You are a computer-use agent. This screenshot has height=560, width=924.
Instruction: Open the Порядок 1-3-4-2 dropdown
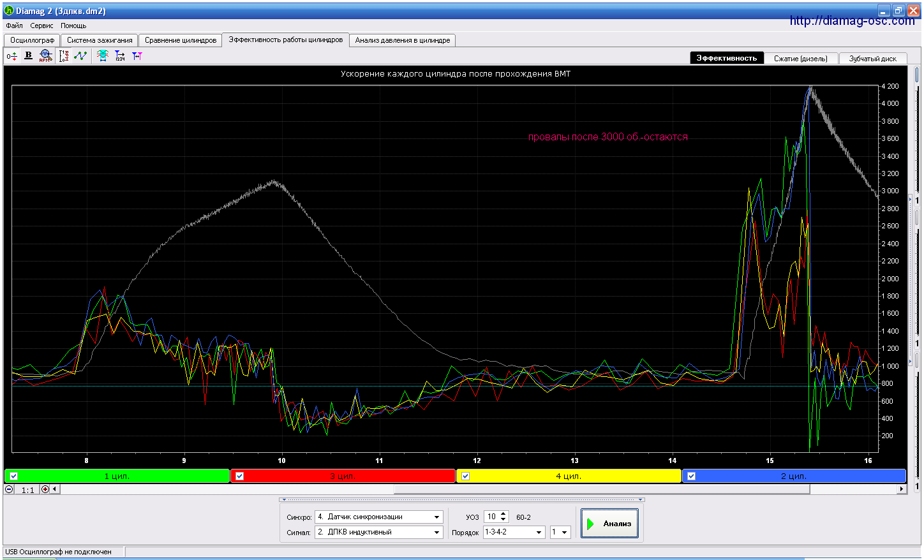[539, 532]
